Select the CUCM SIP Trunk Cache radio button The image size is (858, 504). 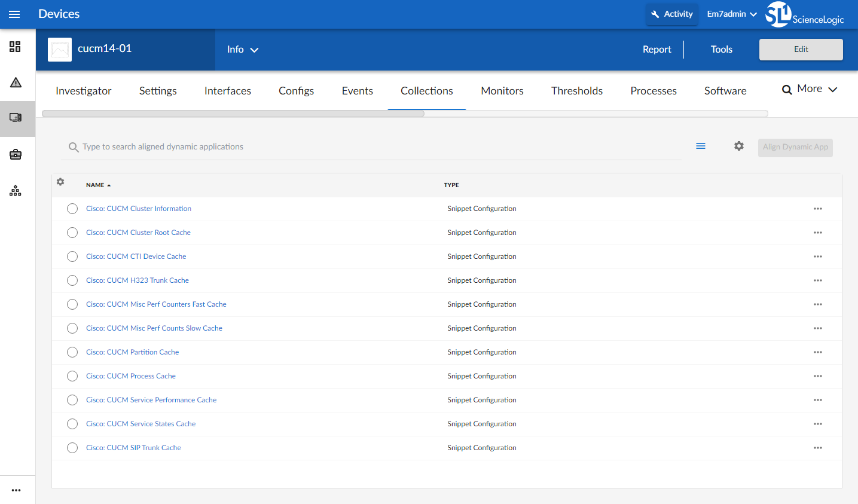72,448
